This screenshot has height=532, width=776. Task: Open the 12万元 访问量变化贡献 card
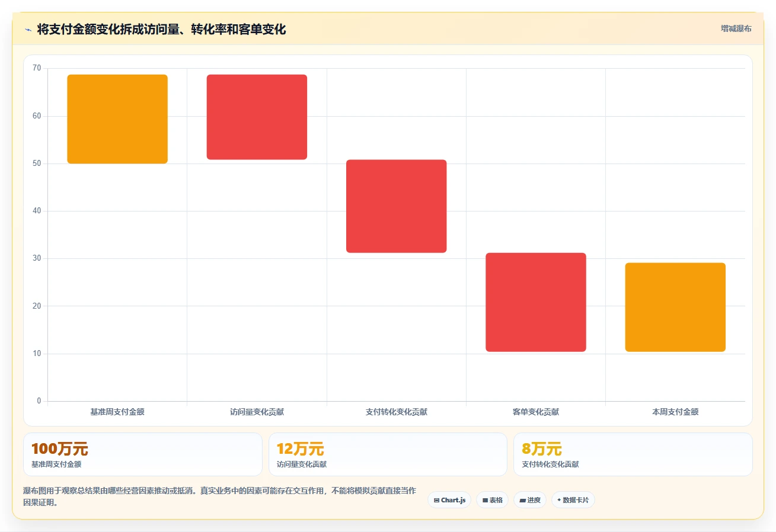[x=388, y=454]
